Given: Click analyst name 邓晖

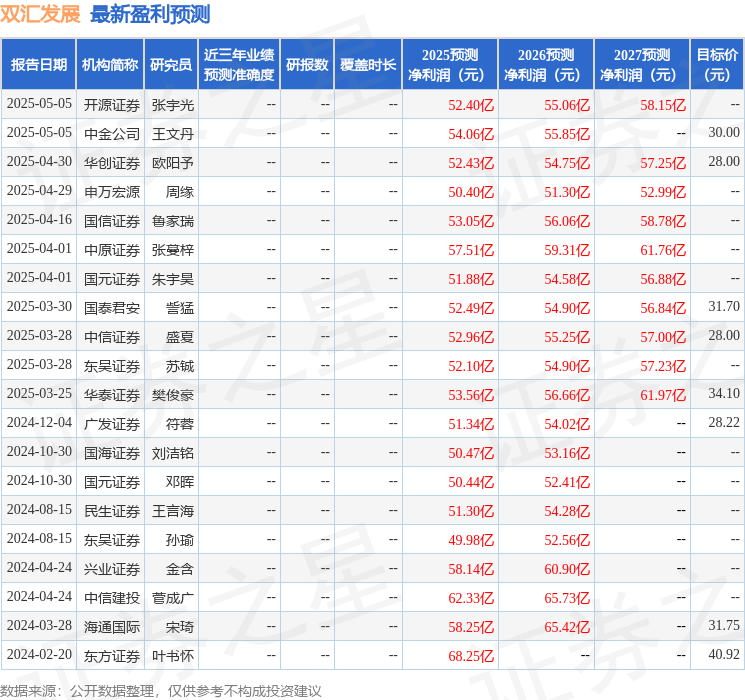Looking at the screenshot, I should pyautogui.click(x=180, y=482).
